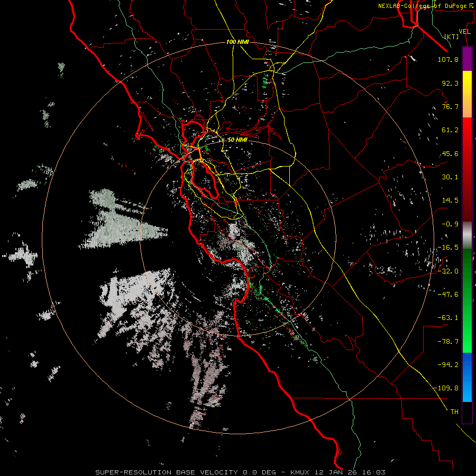Click the purple segment of the velocity color bar

click(467, 59)
